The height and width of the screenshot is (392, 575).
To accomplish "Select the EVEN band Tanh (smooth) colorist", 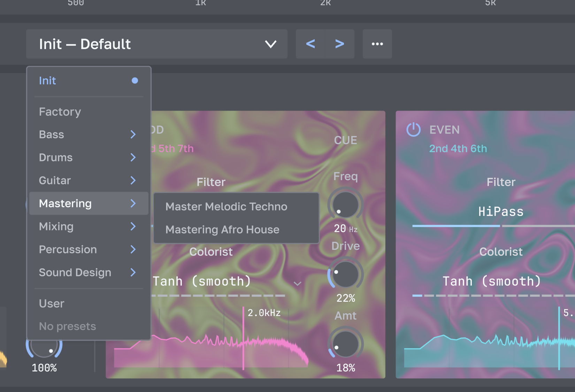I will (491, 282).
